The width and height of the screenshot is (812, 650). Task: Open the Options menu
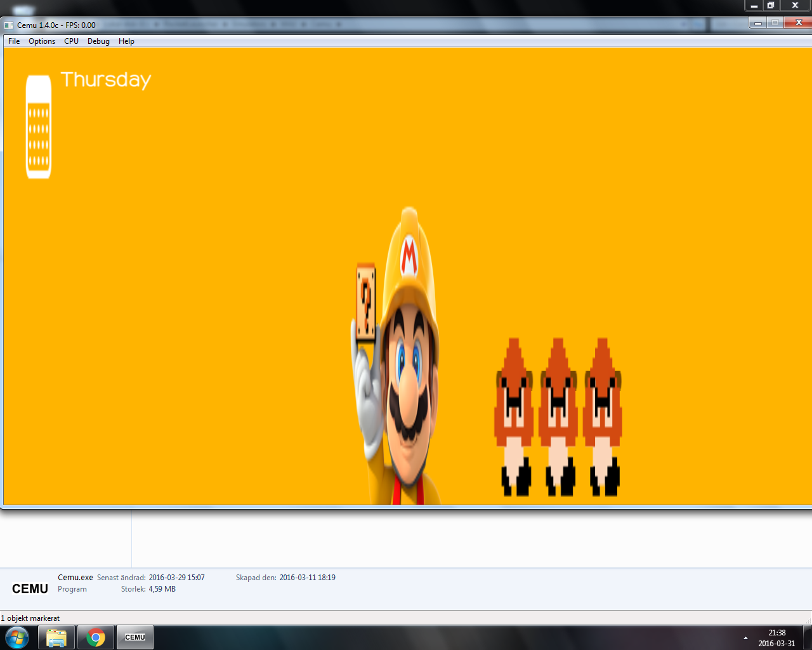(x=42, y=41)
